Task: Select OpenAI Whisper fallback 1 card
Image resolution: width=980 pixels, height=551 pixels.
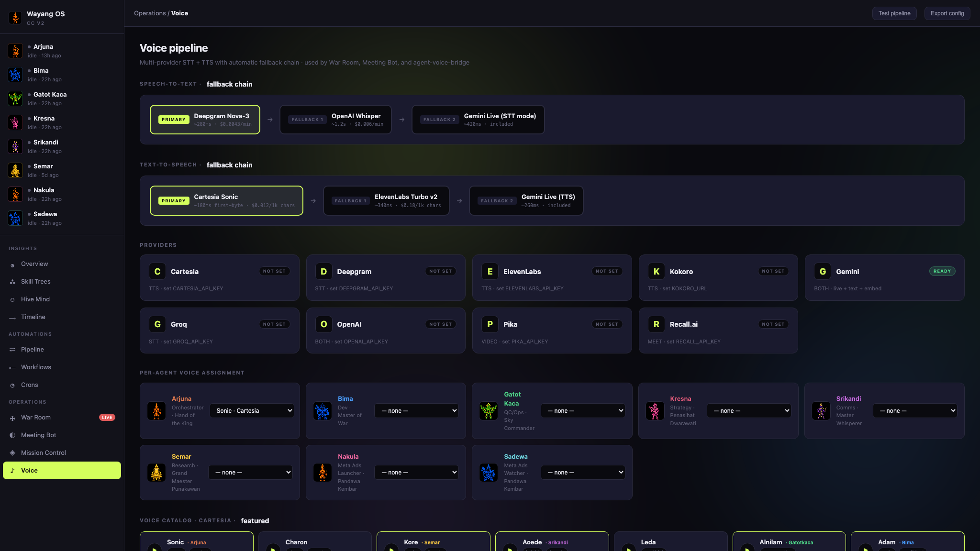Action: click(335, 120)
